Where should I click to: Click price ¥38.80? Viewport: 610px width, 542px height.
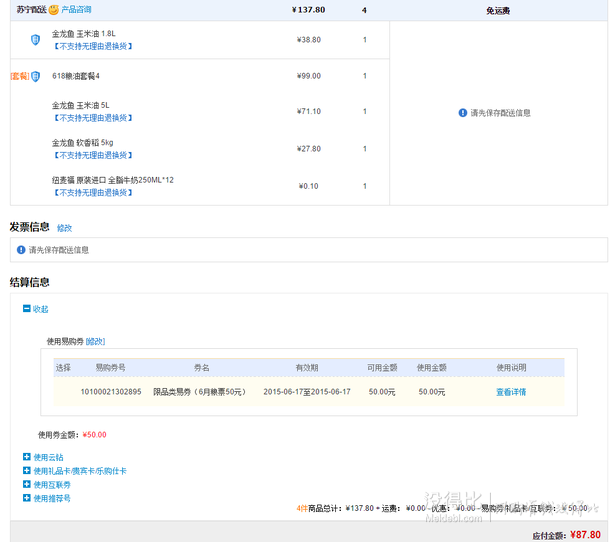tap(309, 40)
